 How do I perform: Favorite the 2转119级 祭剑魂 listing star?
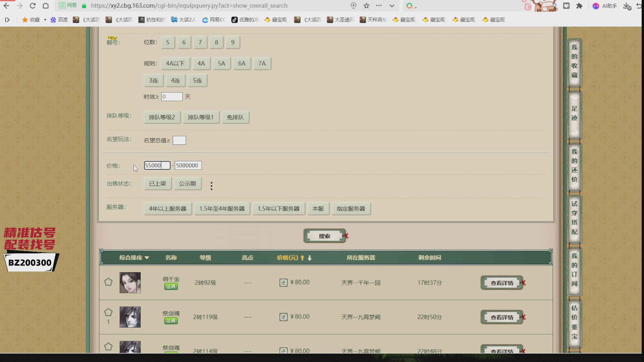click(108, 312)
